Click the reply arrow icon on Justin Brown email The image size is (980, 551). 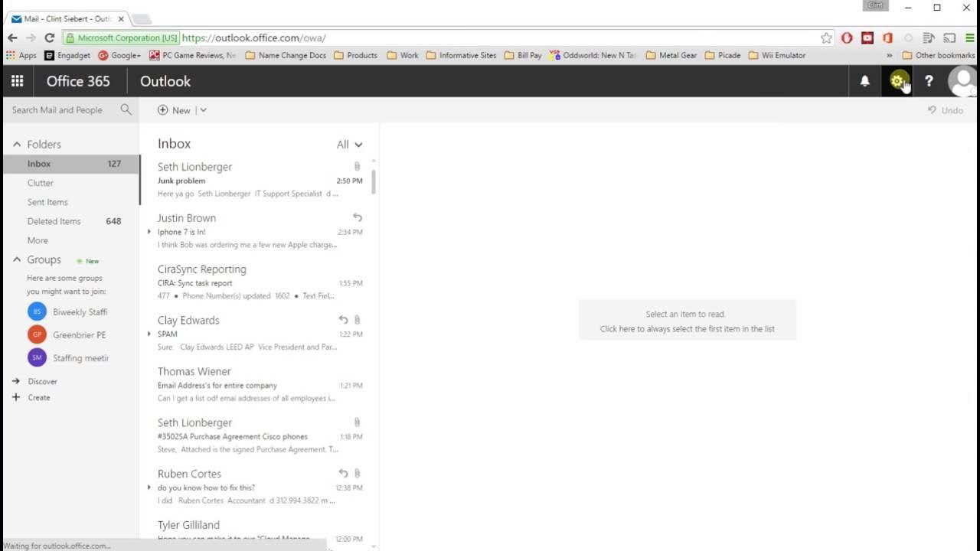coord(357,218)
